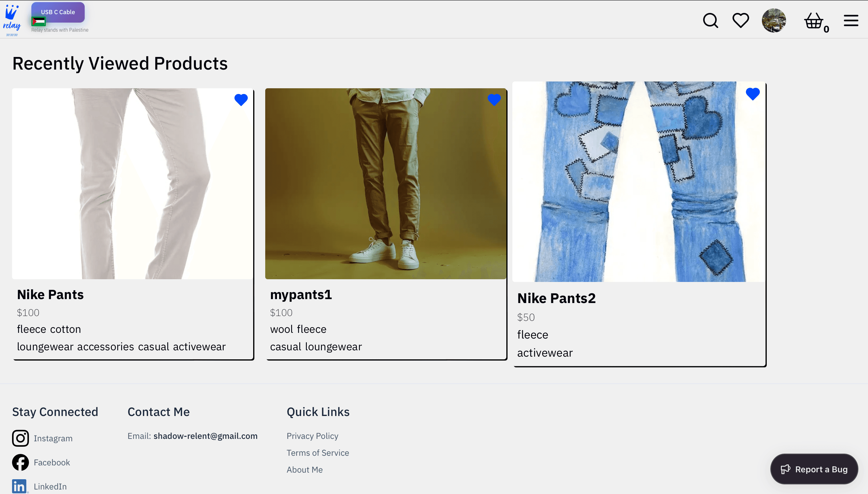The image size is (868, 494).
Task: Open the Privacy Policy link
Action: (x=312, y=436)
